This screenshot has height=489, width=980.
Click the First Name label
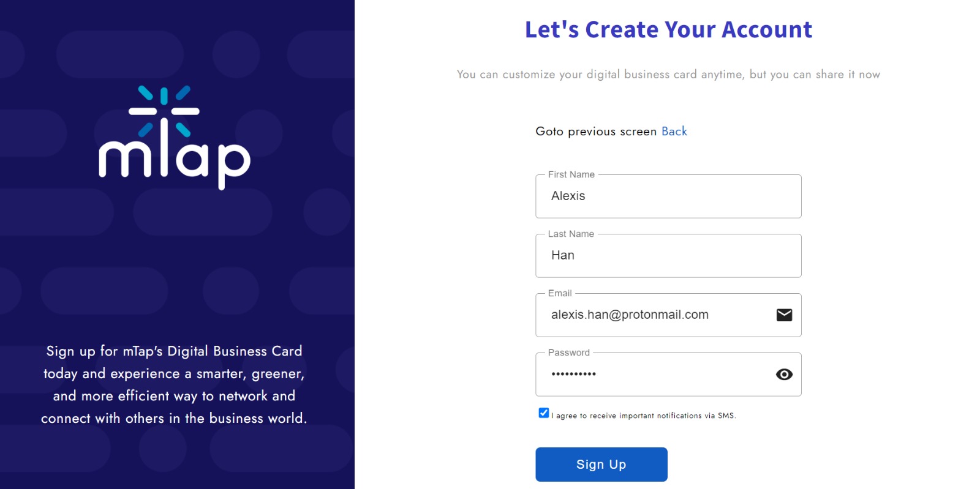tap(571, 174)
